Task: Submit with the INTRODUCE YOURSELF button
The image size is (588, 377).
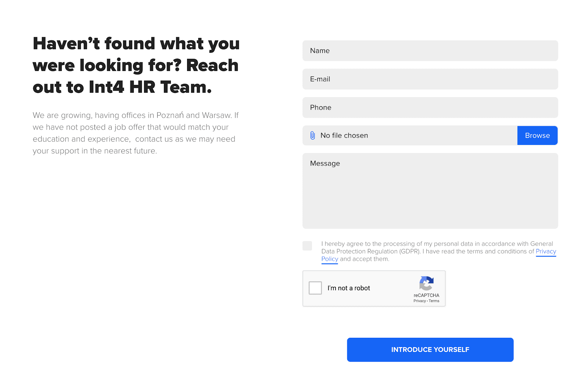Action: tap(430, 350)
